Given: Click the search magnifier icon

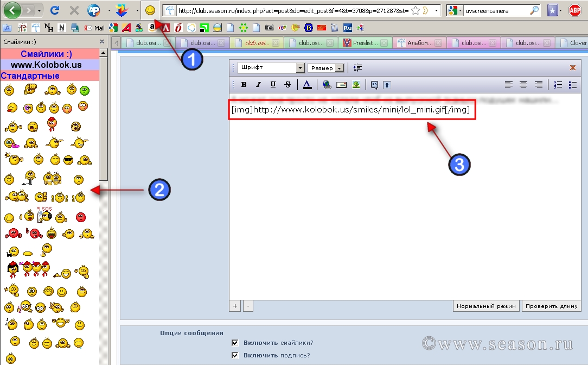Looking at the screenshot, I should pyautogui.click(x=534, y=10).
